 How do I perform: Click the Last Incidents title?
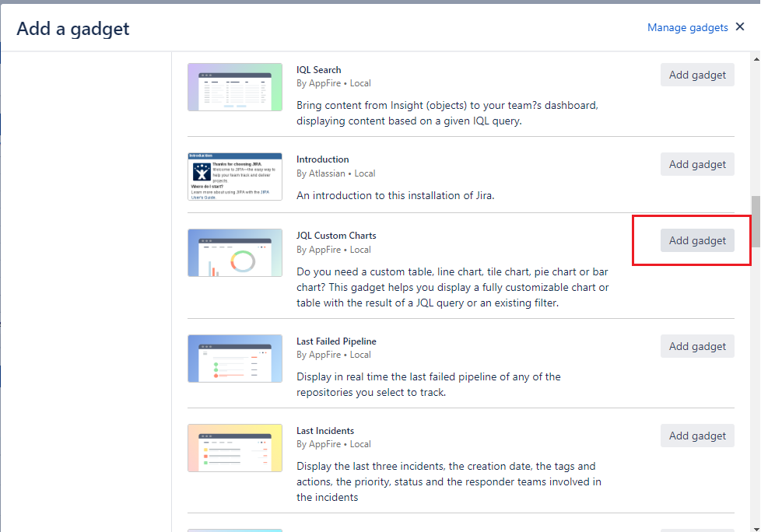coord(325,431)
